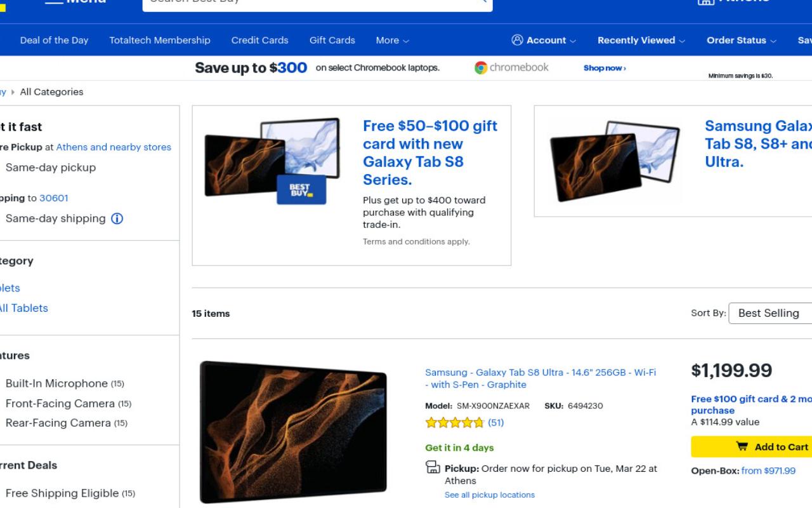Viewport: 812px width, 508px height.
Task: Open the 51 reviews star rating
Action: click(464, 422)
